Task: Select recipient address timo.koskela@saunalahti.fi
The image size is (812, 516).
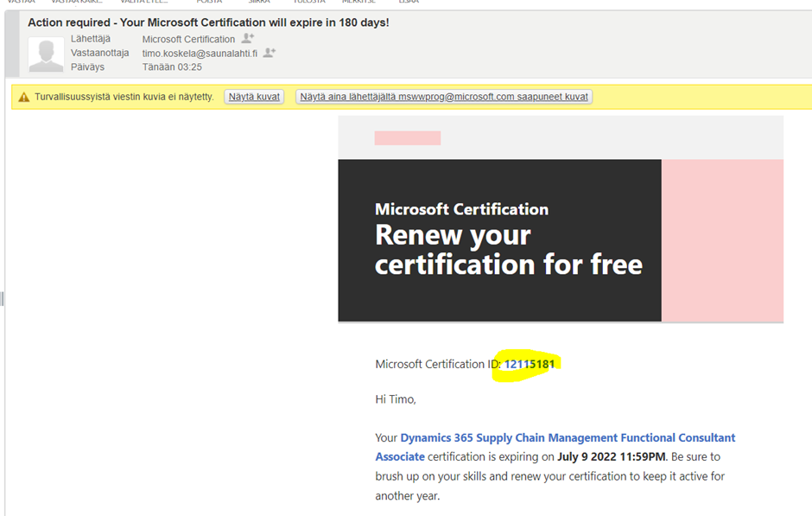Action: (x=200, y=54)
